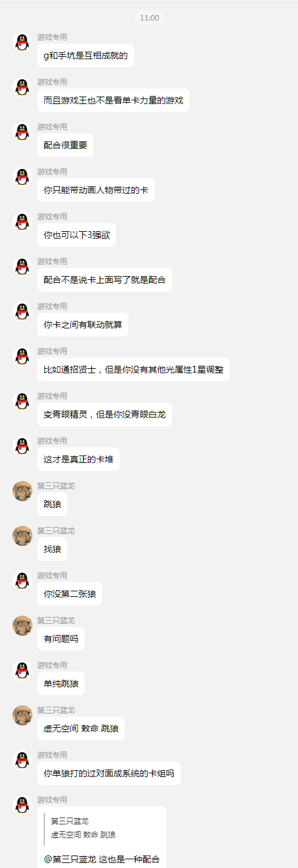Click the bubble '变青眼精灵，但是你没青眼白龙'
This screenshot has height=868, width=298.
point(105,414)
